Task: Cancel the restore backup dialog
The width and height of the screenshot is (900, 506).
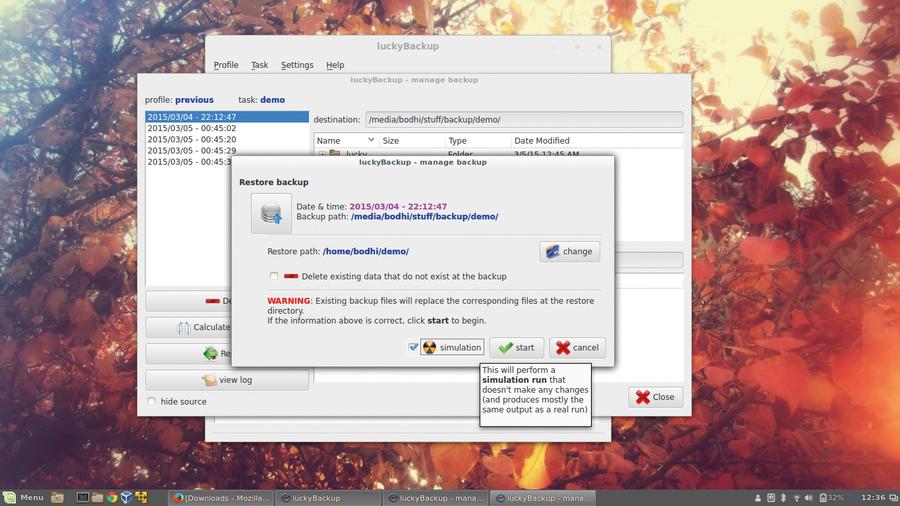Action: pos(577,347)
